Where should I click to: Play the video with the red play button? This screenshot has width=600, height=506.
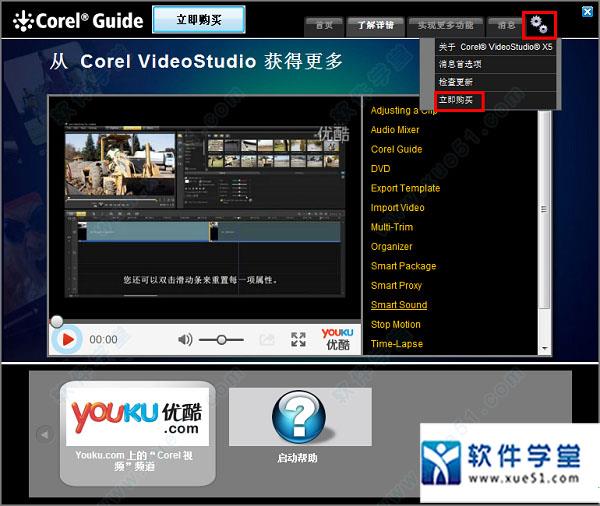(68, 339)
